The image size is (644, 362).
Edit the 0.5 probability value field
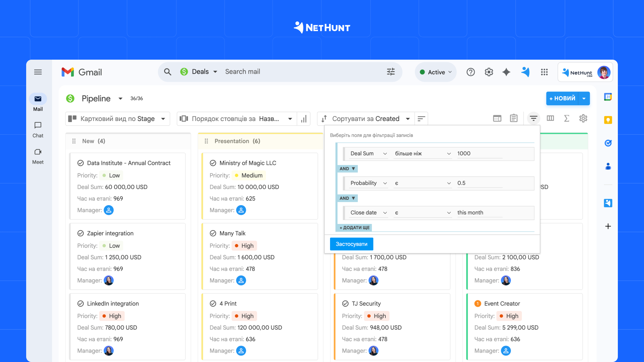click(480, 183)
